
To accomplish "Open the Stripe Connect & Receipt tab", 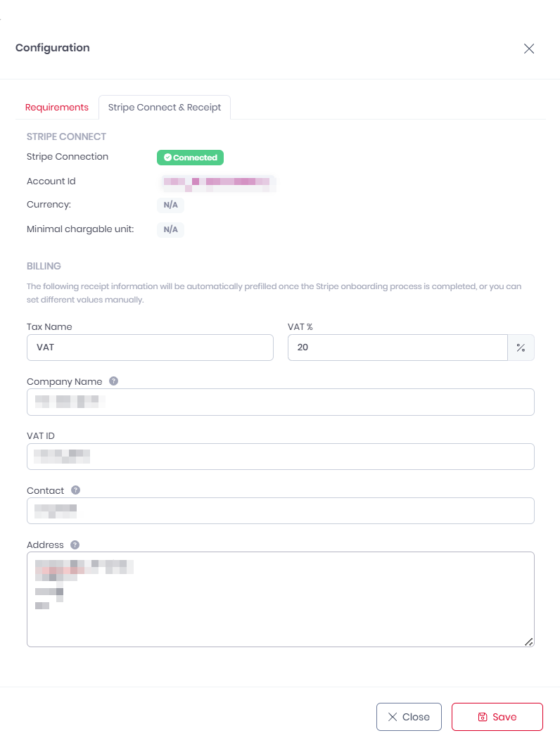I will [164, 107].
